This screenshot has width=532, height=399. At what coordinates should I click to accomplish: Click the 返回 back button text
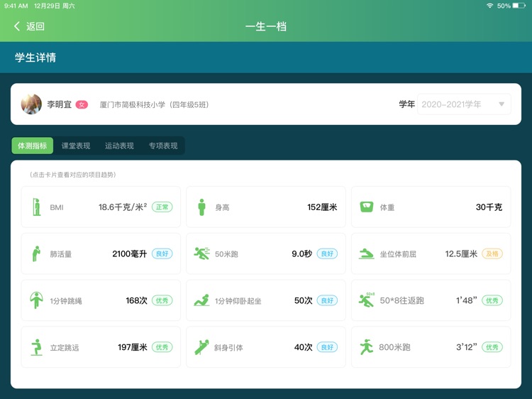[35, 26]
